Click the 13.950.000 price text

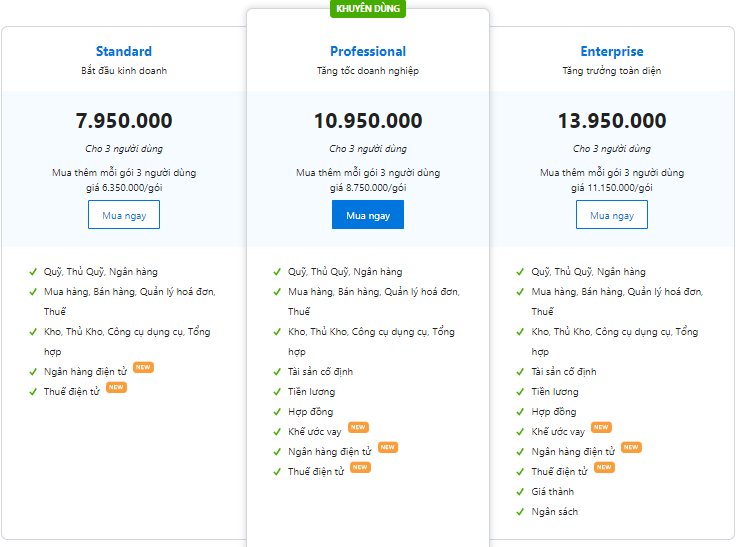[612, 121]
